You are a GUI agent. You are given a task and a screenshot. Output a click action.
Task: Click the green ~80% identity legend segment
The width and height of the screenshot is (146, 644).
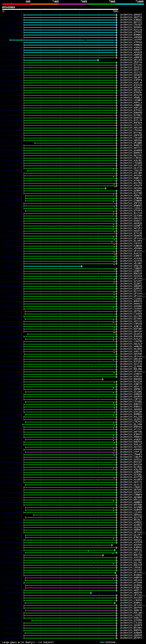[x=101, y=4]
